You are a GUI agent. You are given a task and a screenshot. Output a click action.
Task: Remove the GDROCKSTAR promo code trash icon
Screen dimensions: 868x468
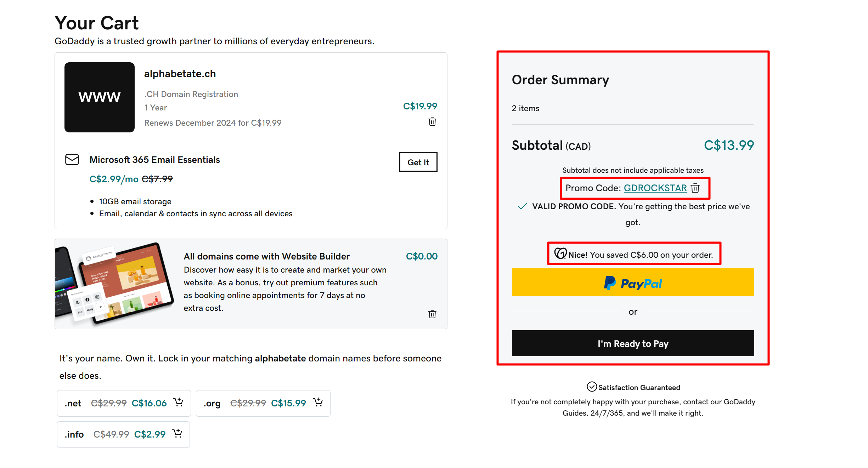(x=695, y=188)
